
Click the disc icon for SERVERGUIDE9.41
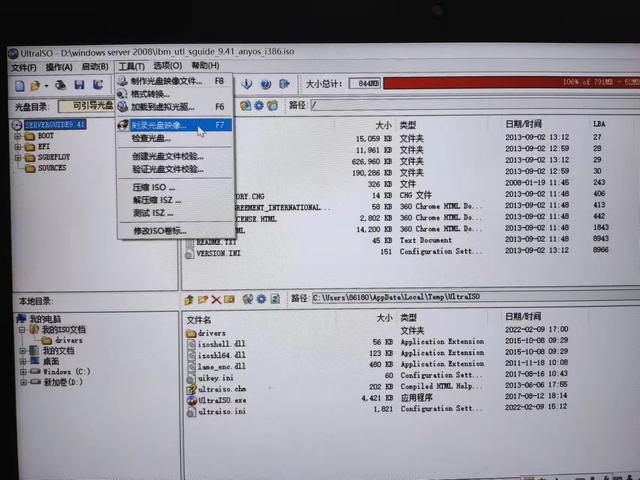17,125
